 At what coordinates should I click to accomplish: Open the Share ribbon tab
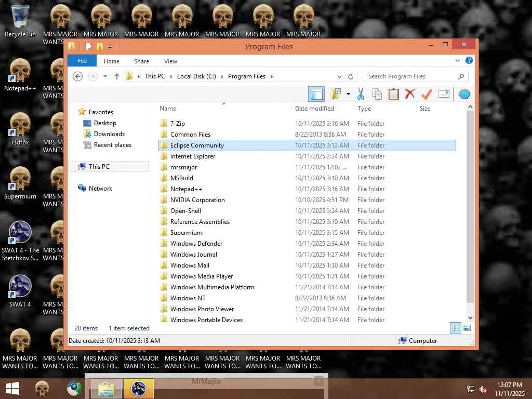click(x=141, y=61)
